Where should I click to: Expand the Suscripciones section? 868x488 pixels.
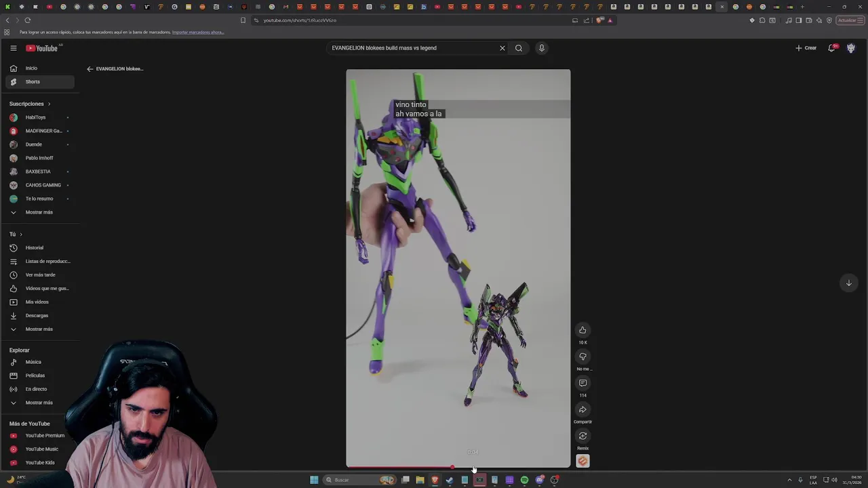pyautogui.click(x=30, y=104)
